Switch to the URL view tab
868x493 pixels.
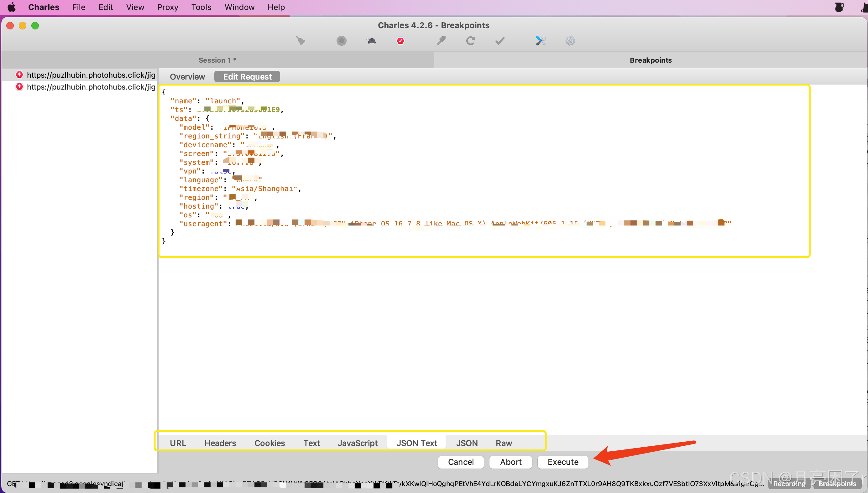[178, 443]
